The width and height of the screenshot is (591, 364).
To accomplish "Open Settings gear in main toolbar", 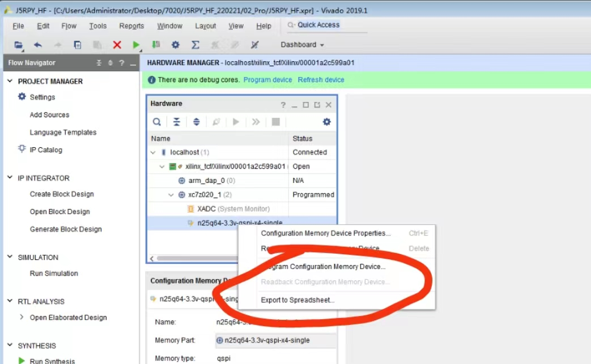I will pyautogui.click(x=175, y=45).
